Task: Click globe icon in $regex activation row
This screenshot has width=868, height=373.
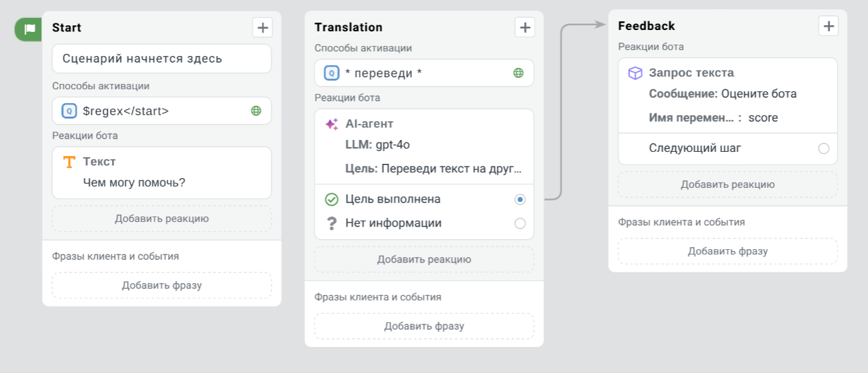Action: pos(256,111)
